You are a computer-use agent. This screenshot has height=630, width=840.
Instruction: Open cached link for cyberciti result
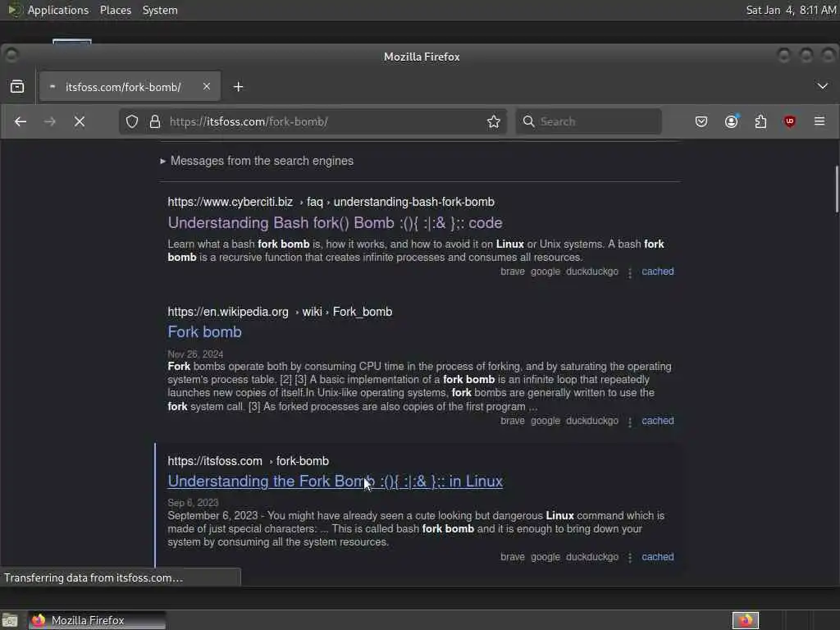(658, 272)
